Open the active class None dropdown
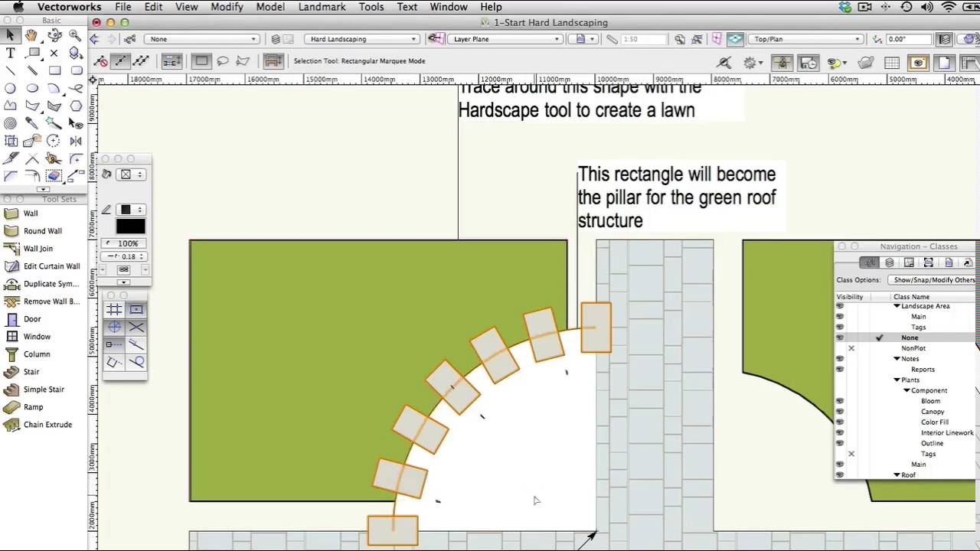 [x=203, y=39]
